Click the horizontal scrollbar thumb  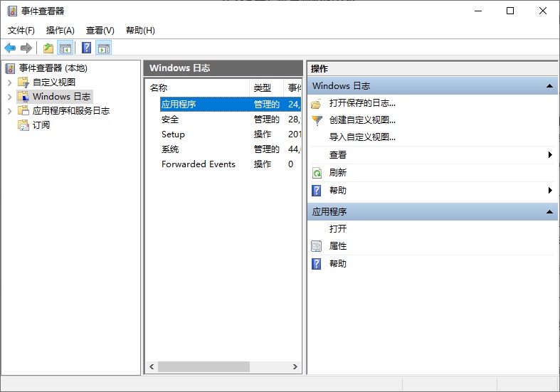point(204,366)
